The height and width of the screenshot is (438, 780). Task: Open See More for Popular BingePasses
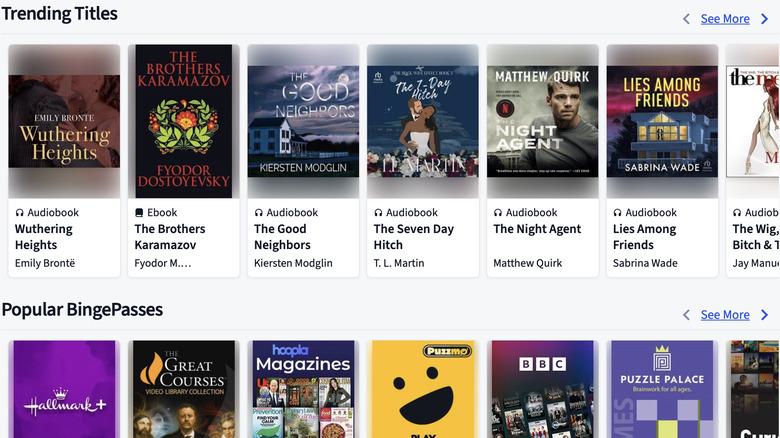tap(725, 315)
